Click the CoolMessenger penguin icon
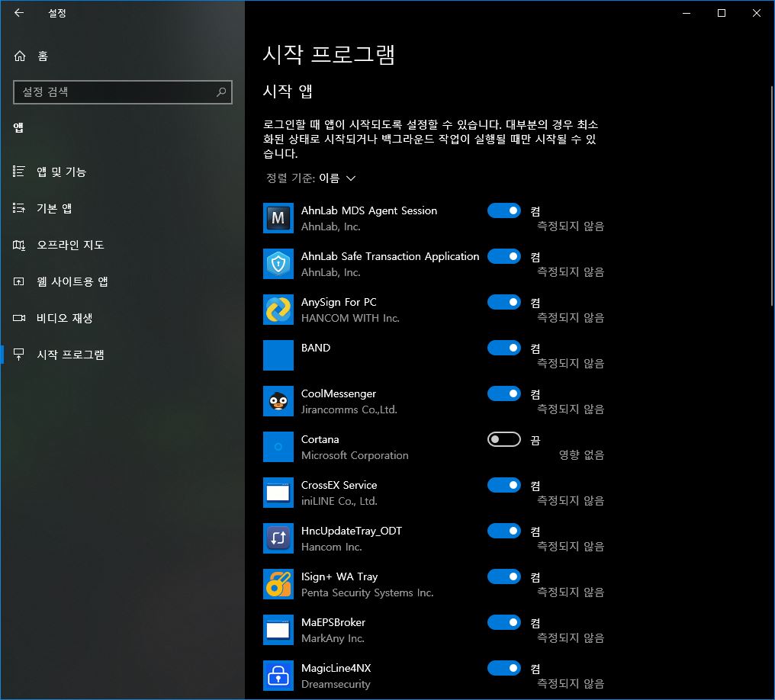 click(278, 401)
